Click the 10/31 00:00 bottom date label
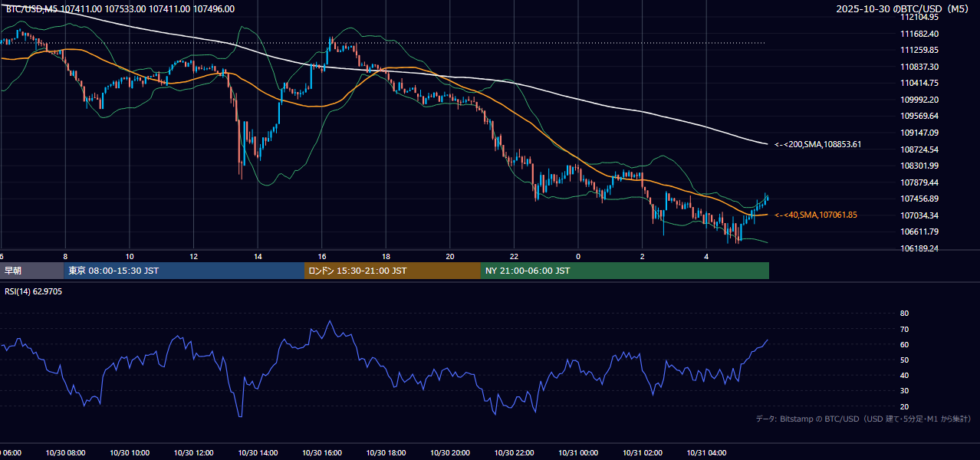This screenshot has width=980, height=460. click(578, 453)
